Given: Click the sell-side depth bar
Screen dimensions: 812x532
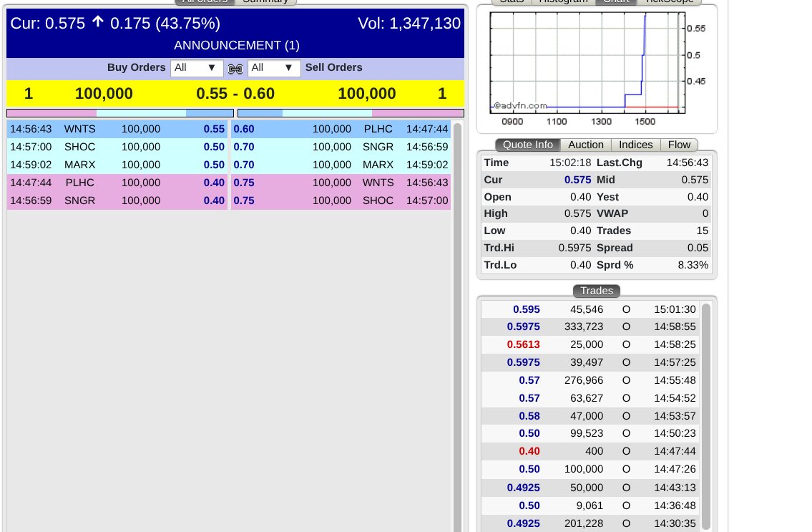Looking at the screenshot, I should pos(351,113).
